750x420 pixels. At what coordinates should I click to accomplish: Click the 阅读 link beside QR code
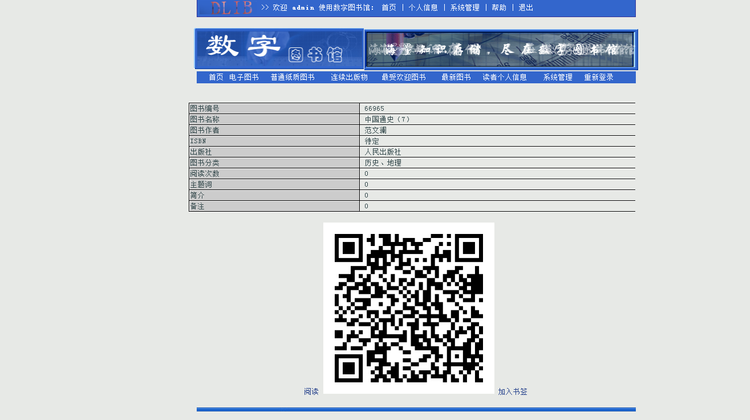click(x=311, y=391)
